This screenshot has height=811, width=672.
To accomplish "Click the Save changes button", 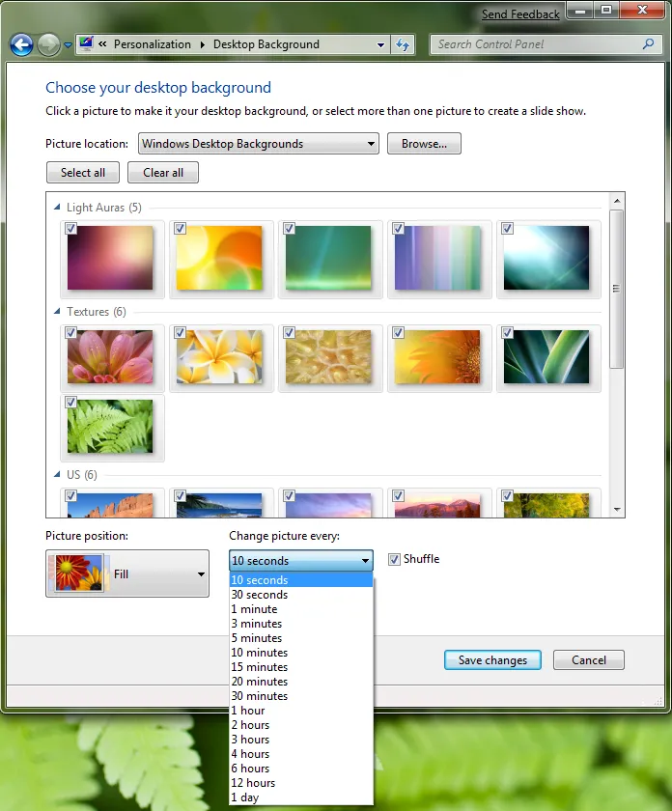I will tap(492, 660).
